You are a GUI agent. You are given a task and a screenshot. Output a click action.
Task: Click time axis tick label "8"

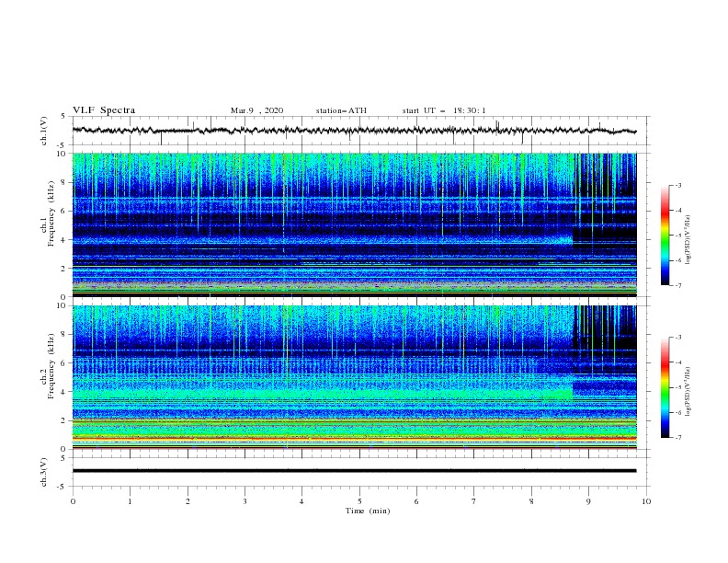(531, 501)
